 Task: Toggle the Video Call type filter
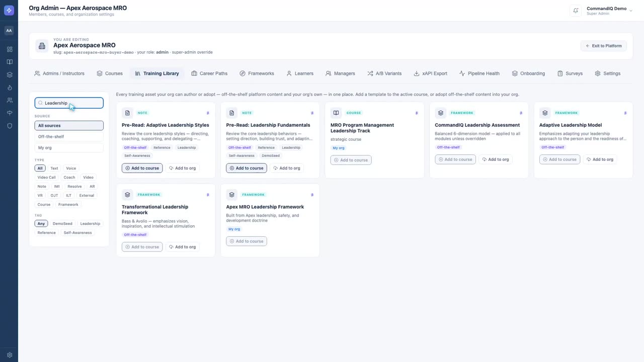tap(47, 177)
